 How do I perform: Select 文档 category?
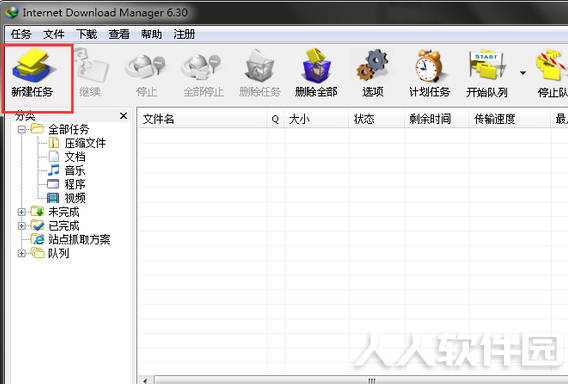click(x=75, y=157)
